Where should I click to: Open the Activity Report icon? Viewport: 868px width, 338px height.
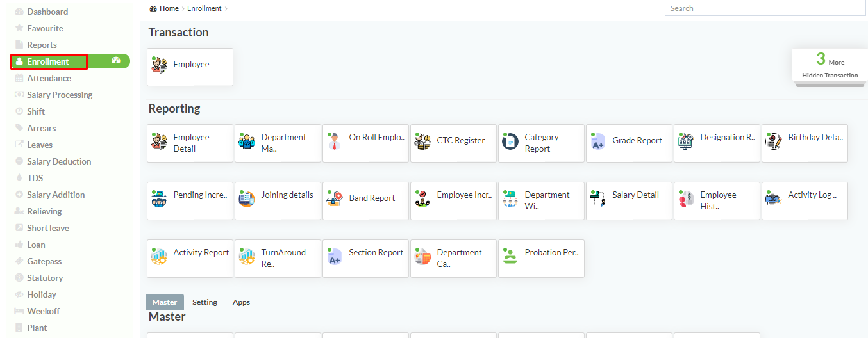159,257
